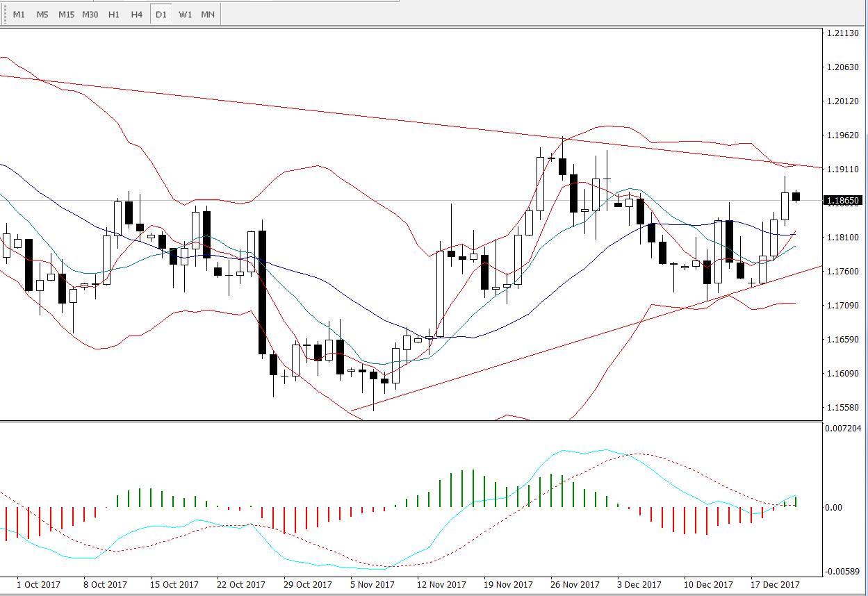Click the 1.16590 price scale label

tap(843, 340)
